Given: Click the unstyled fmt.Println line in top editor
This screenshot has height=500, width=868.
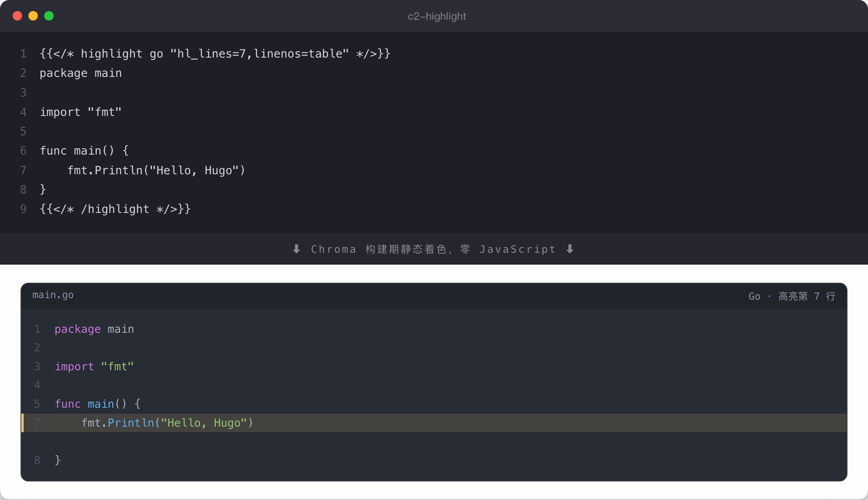Looking at the screenshot, I should 156,170.
